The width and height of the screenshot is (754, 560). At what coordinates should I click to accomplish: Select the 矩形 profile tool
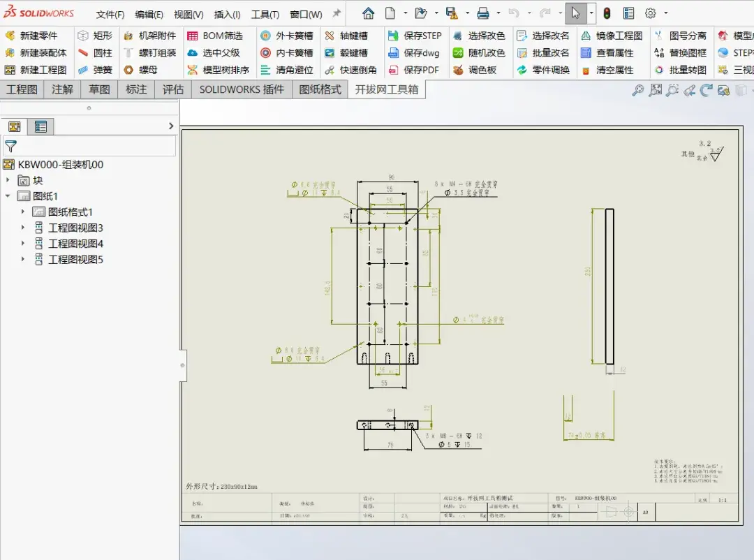pyautogui.click(x=95, y=36)
